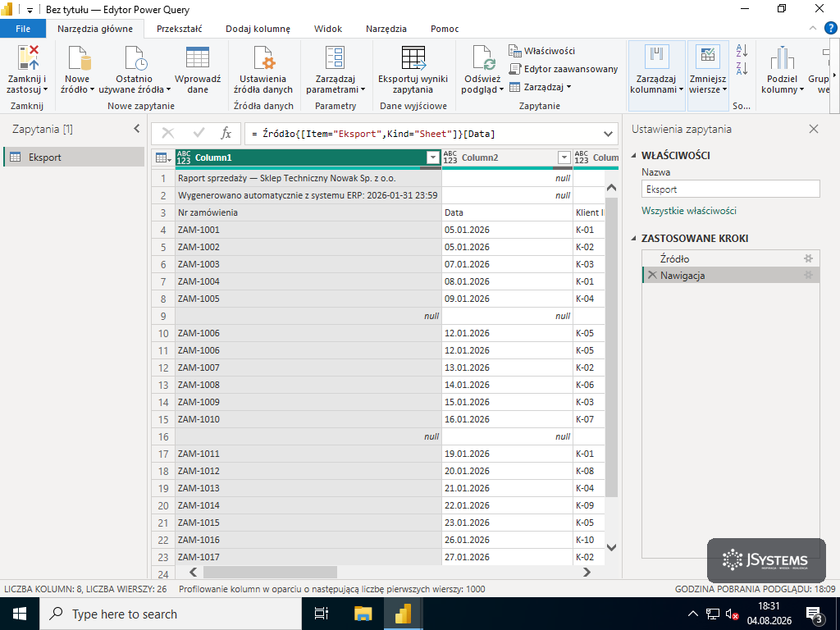This screenshot has height=630, width=840.
Task: Open Column1 filter dropdown
Action: point(433,157)
